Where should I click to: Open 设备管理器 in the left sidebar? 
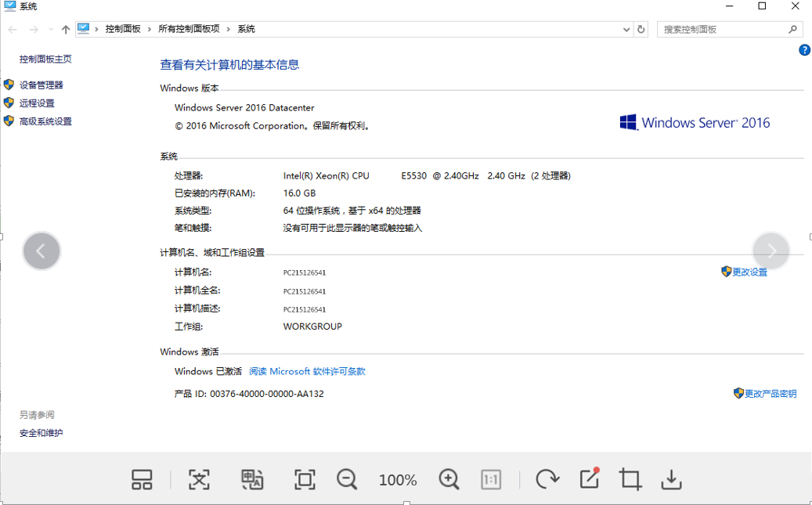[41, 85]
